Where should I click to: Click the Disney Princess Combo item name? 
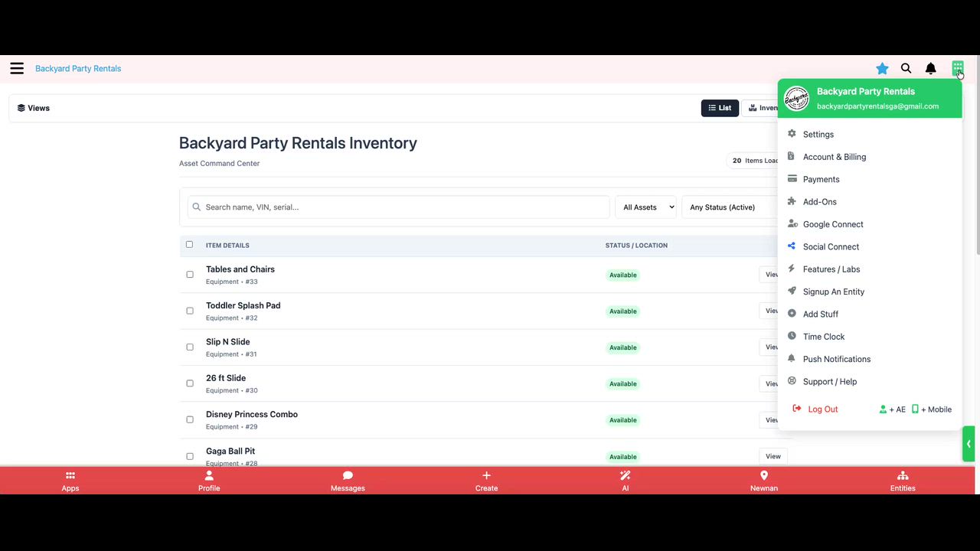(252, 415)
